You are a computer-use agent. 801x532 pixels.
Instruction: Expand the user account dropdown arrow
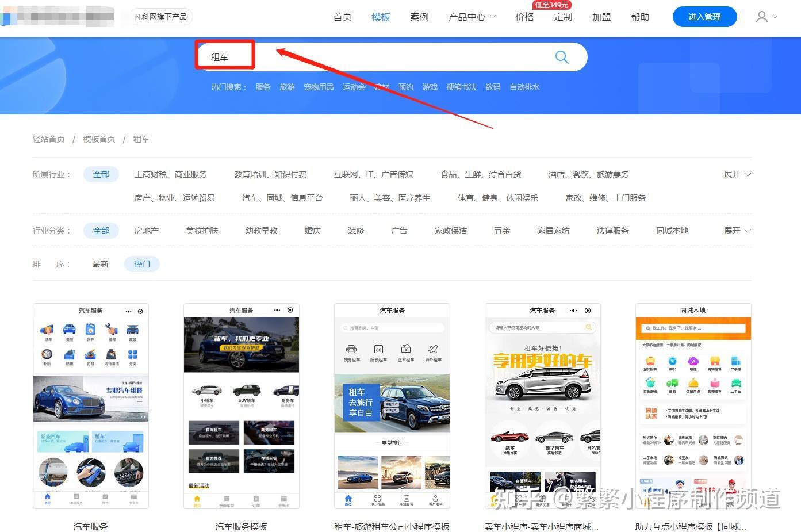tap(775, 17)
